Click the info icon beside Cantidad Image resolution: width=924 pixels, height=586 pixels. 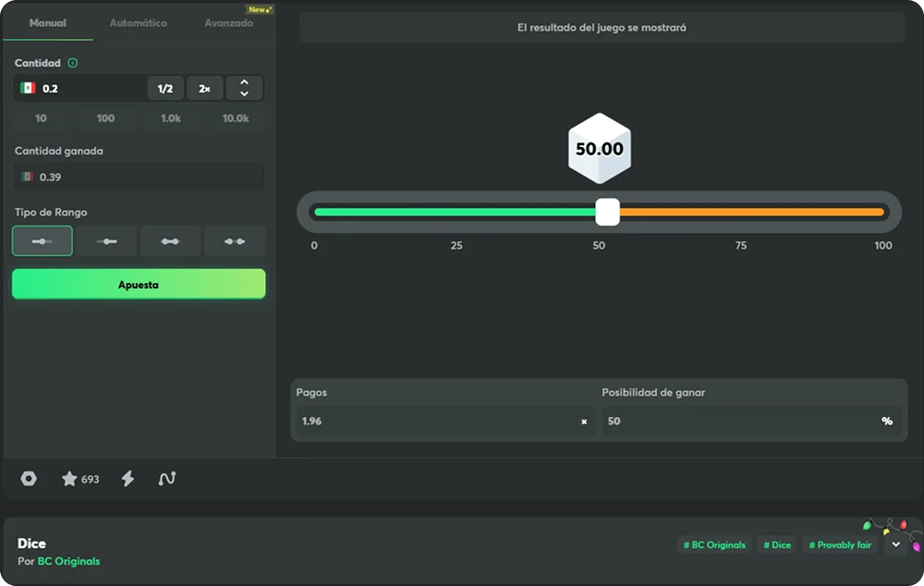(x=72, y=63)
